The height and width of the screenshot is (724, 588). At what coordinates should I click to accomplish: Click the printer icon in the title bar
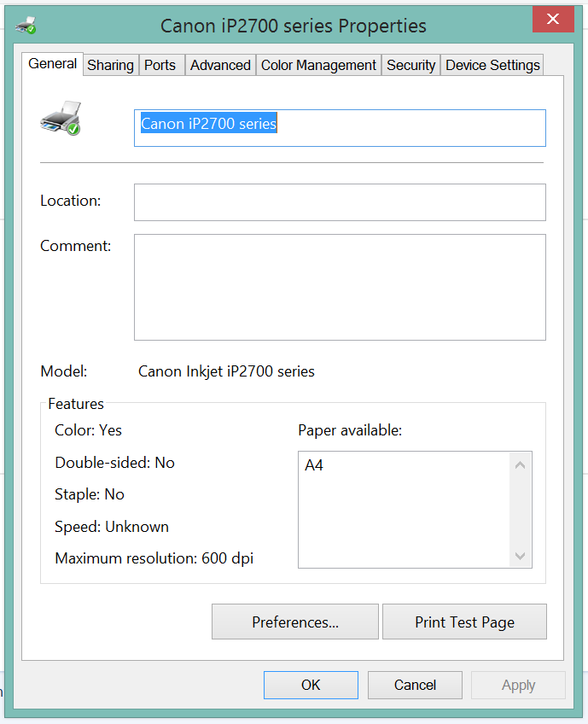click(x=26, y=25)
